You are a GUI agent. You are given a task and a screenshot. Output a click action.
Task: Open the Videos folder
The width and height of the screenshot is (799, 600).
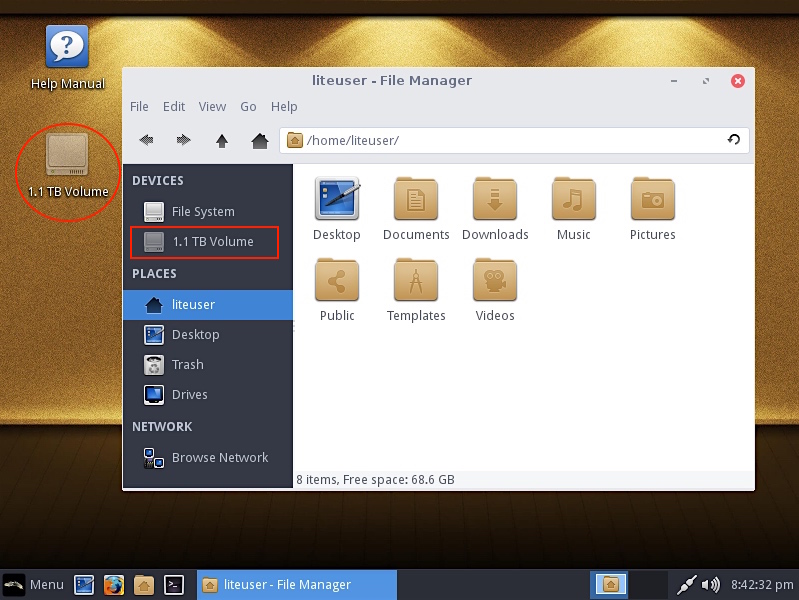[495, 282]
